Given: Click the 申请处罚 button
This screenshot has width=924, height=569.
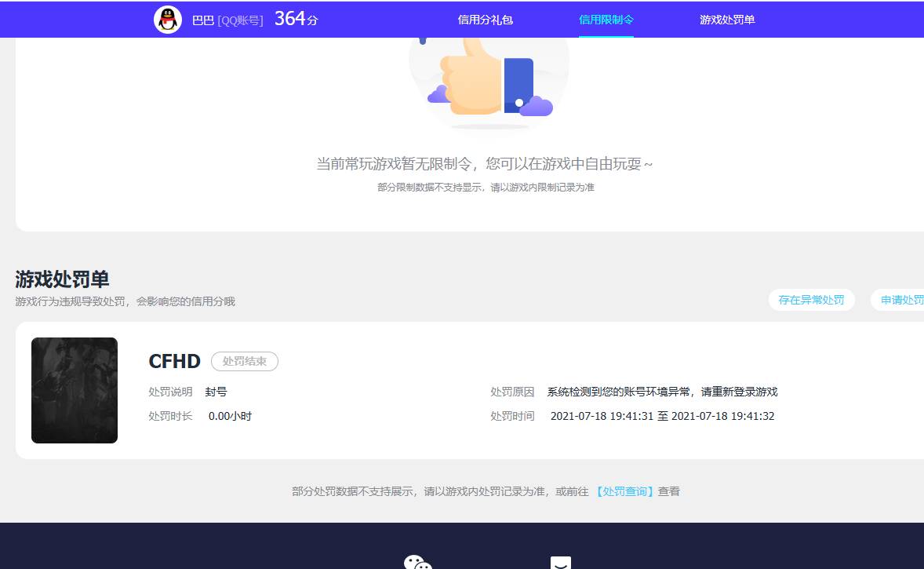Looking at the screenshot, I should point(904,299).
